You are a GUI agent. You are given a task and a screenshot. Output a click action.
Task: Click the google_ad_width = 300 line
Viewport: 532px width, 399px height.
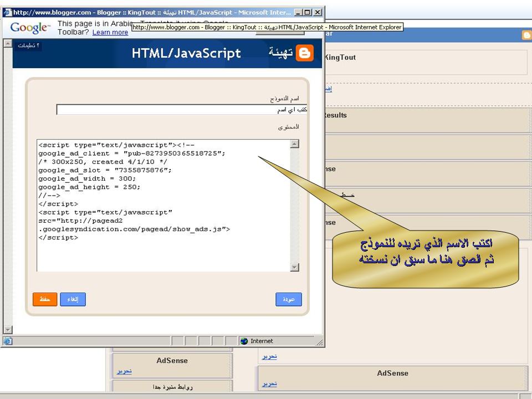click(87, 179)
